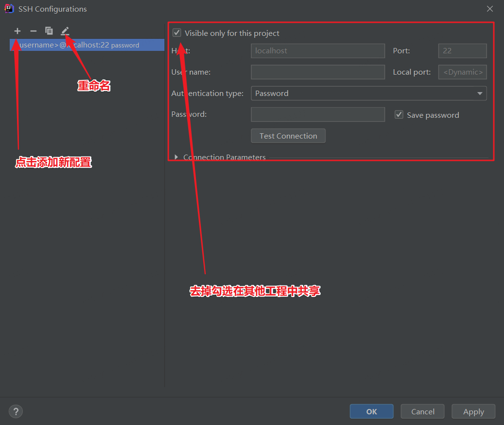Remove selected configuration with minus icon
This screenshot has width=504, height=425.
(x=33, y=31)
